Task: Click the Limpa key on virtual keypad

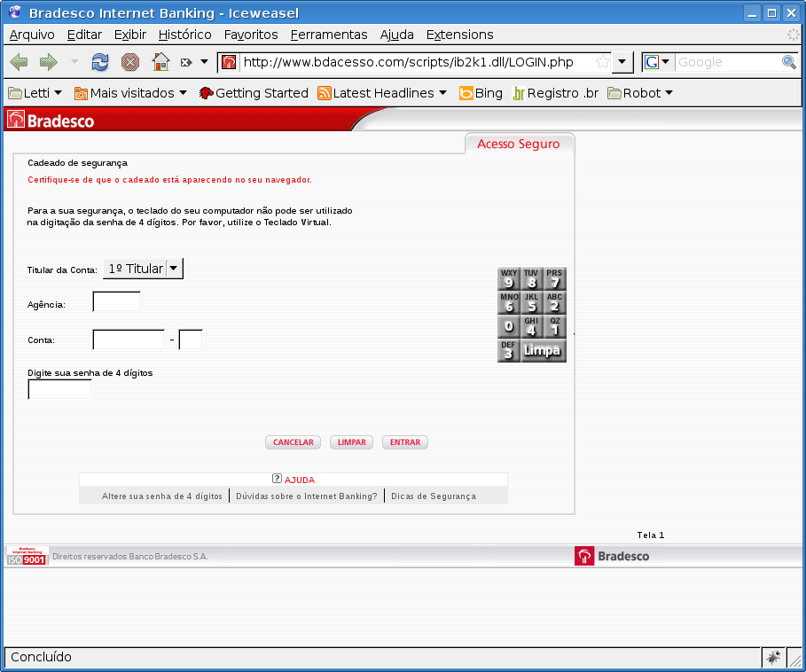Action: coord(543,351)
